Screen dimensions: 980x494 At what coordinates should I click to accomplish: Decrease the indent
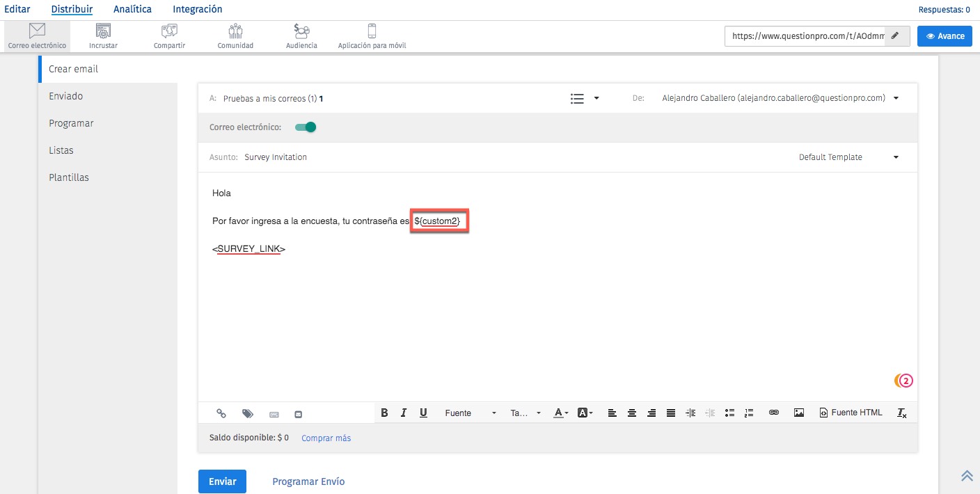click(710, 413)
